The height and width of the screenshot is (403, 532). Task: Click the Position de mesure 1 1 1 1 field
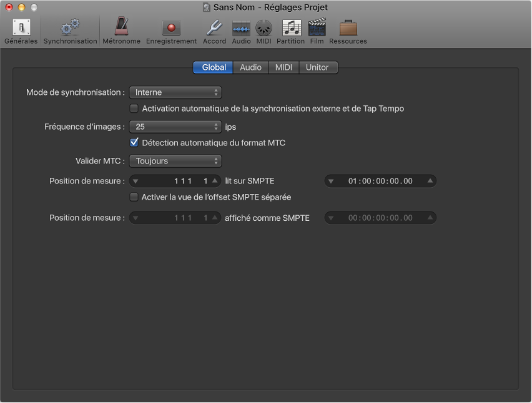coord(176,181)
